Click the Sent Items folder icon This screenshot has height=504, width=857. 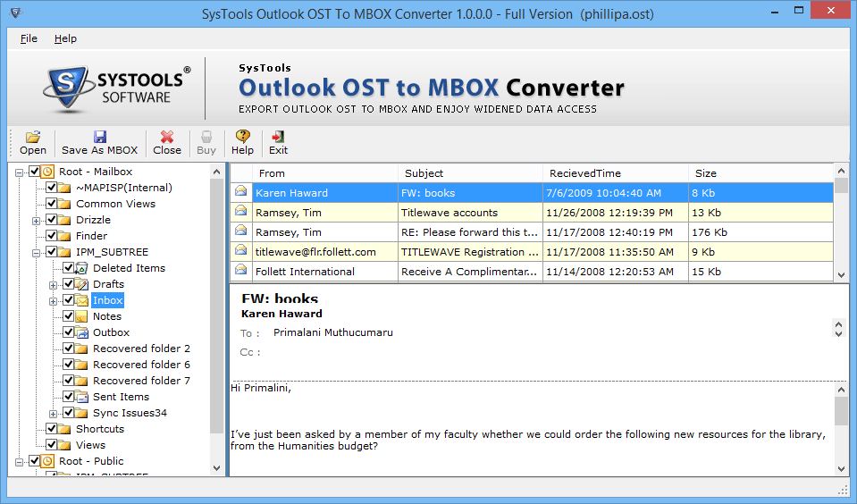point(82,397)
